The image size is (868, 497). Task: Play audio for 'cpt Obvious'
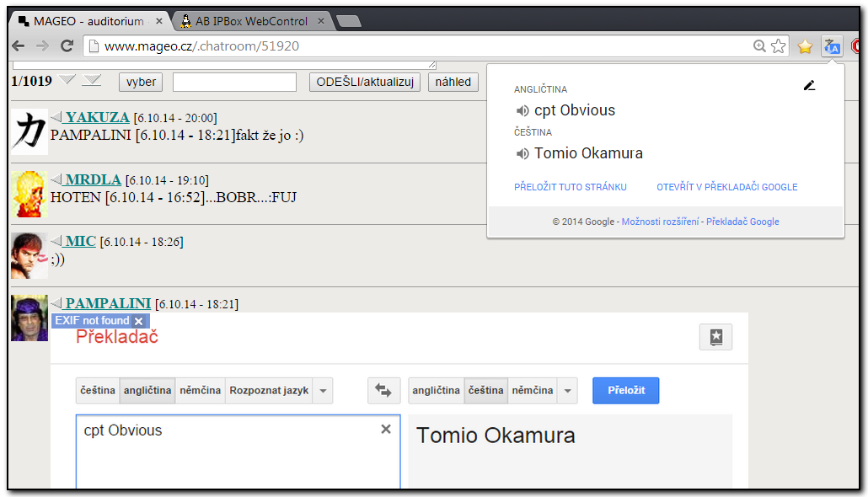[522, 110]
